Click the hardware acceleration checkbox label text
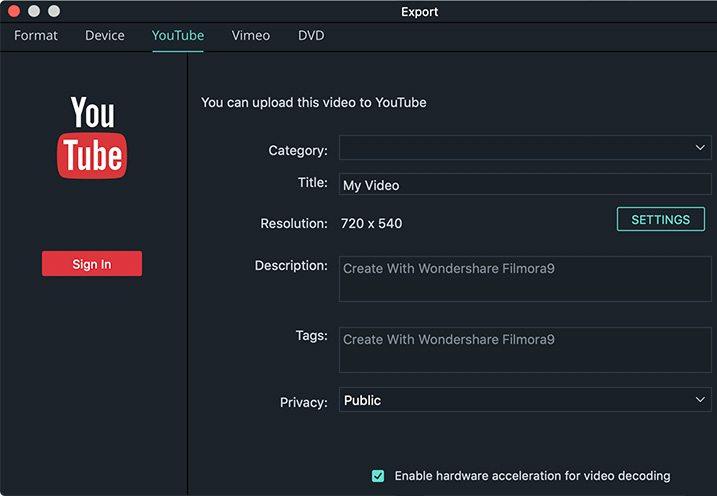The width and height of the screenshot is (717, 496). click(532, 476)
